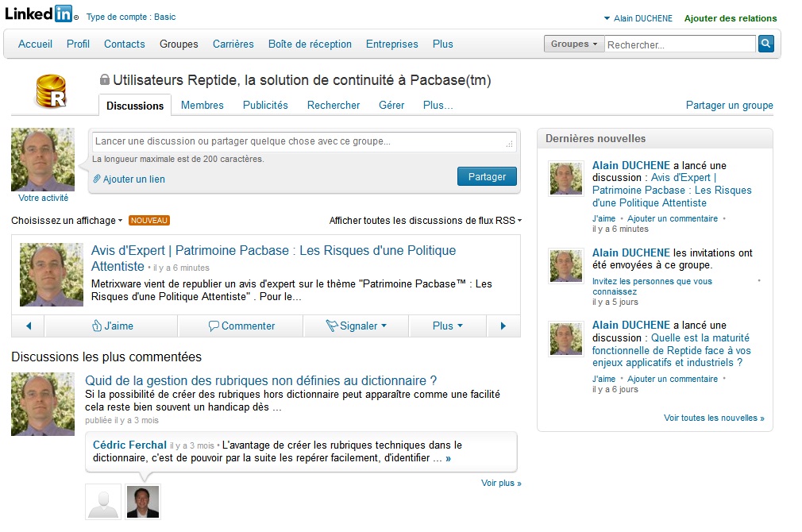Image resolution: width=802 pixels, height=532 pixels.
Task: Click the Dernières nouvelles panel heading
Action: pyautogui.click(x=596, y=138)
